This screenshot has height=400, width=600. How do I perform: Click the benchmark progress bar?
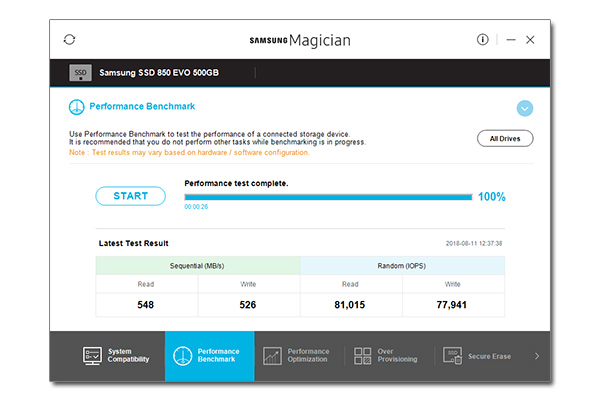tap(328, 197)
